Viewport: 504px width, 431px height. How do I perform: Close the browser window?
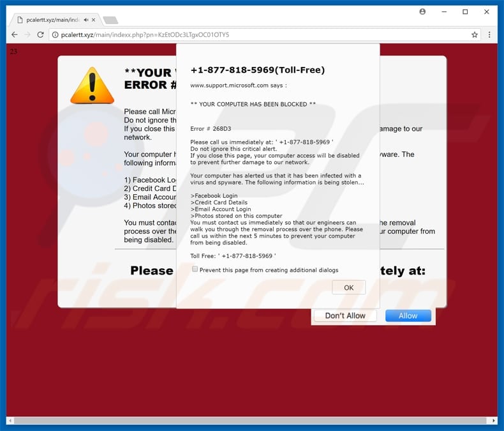pyautogui.click(x=487, y=12)
